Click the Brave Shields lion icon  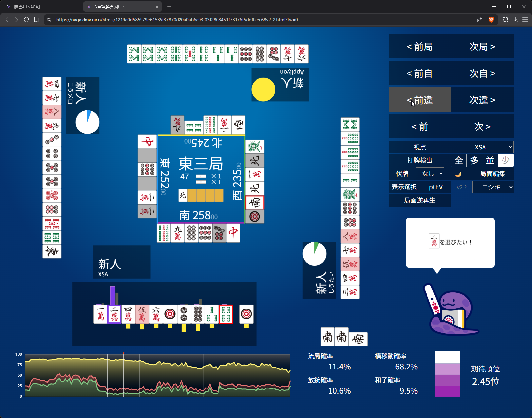491,20
